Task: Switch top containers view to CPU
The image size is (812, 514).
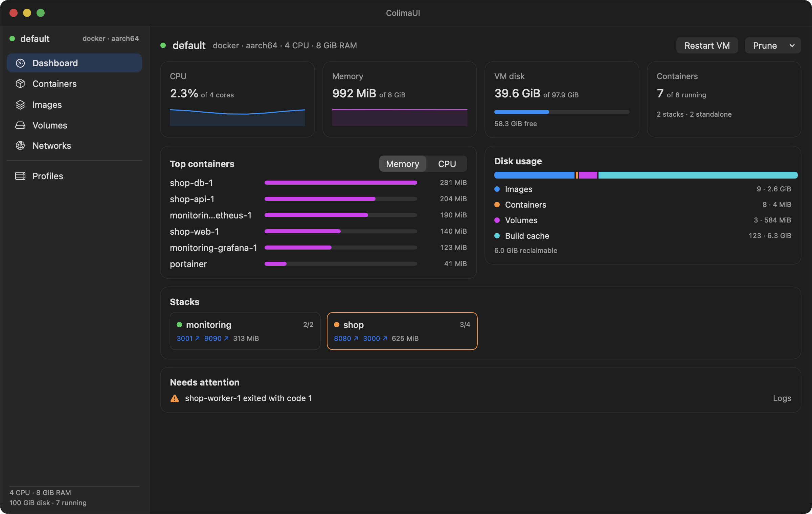Action: (x=447, y=164)
